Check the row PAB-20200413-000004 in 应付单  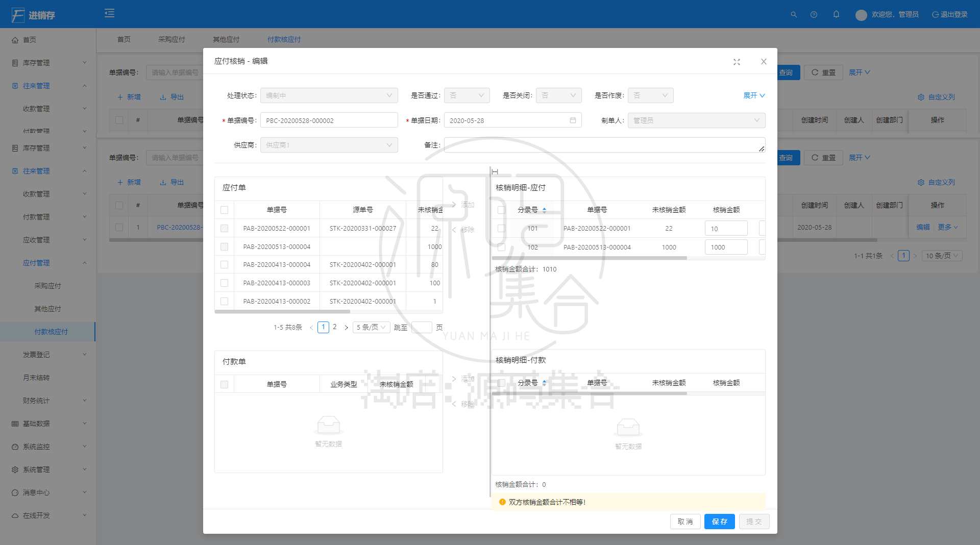pyautogui.click(x=224, y=265)
